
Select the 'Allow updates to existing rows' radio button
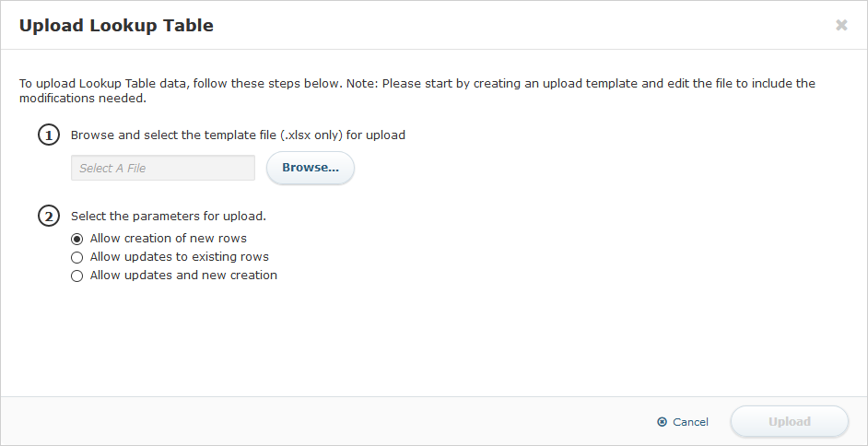[x=77, y=257]
